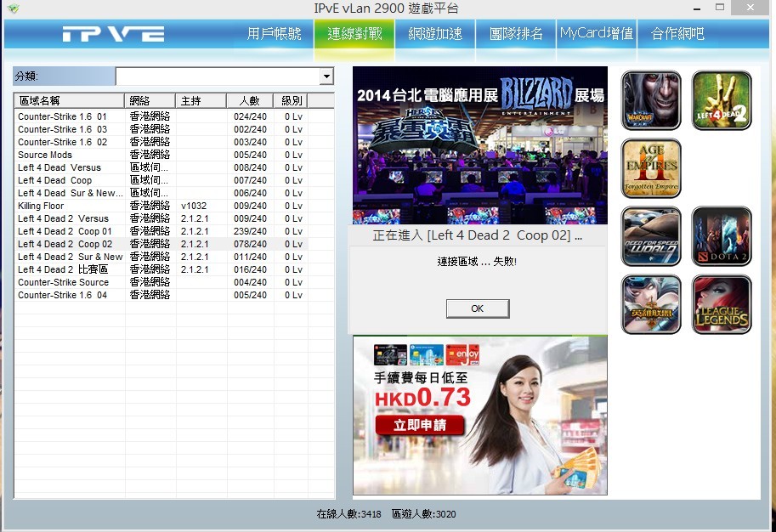Minimize the IPvE vLan window
This screenshot has height=532, width=776.
pos(697,8)
